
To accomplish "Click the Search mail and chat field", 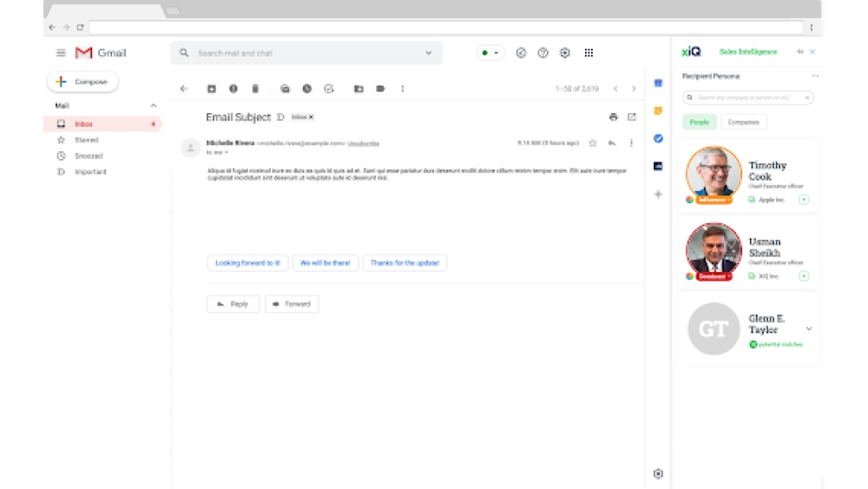I will pos(306,53).
